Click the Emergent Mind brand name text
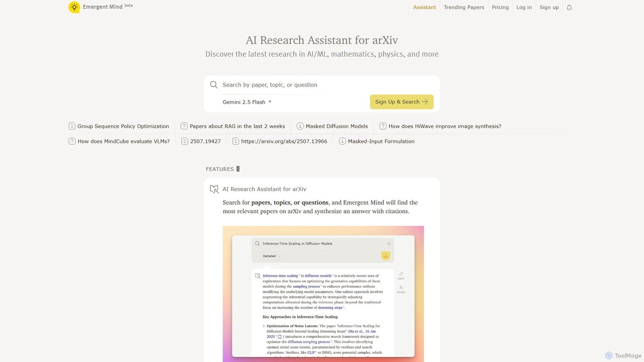The image size is (644, 362). tap(103, 7)
